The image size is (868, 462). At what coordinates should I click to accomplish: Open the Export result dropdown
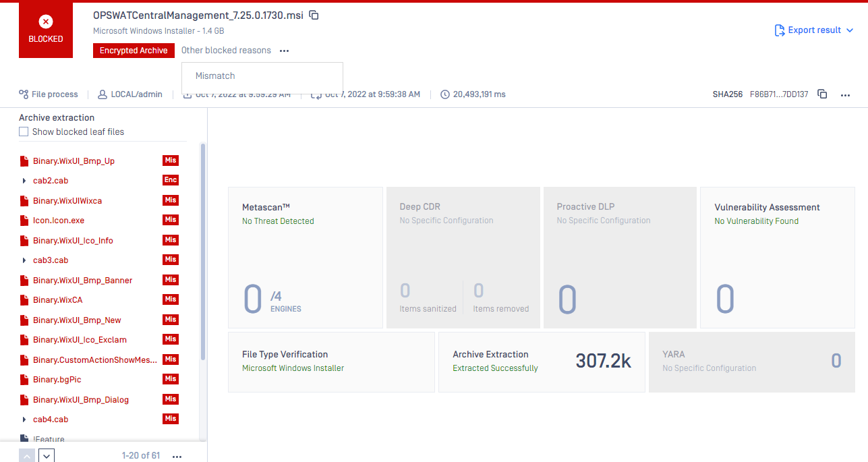[x=814, y=30]
